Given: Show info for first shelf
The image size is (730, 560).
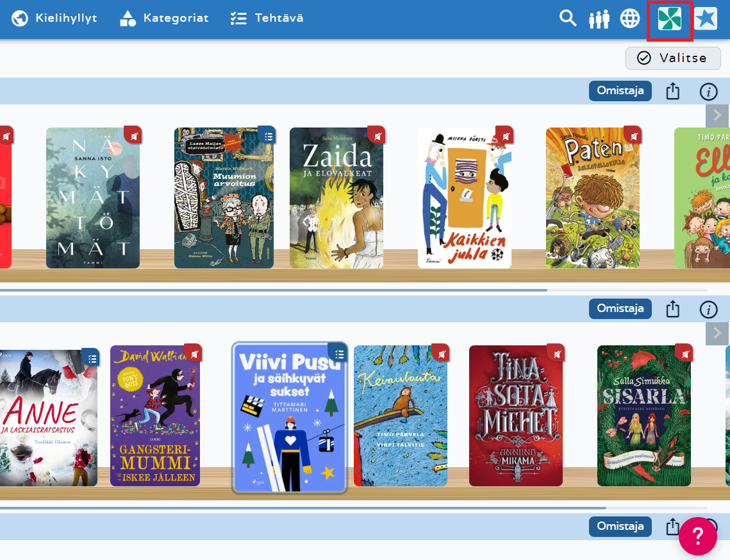Looking at the screenshot, I should [709, 92].
